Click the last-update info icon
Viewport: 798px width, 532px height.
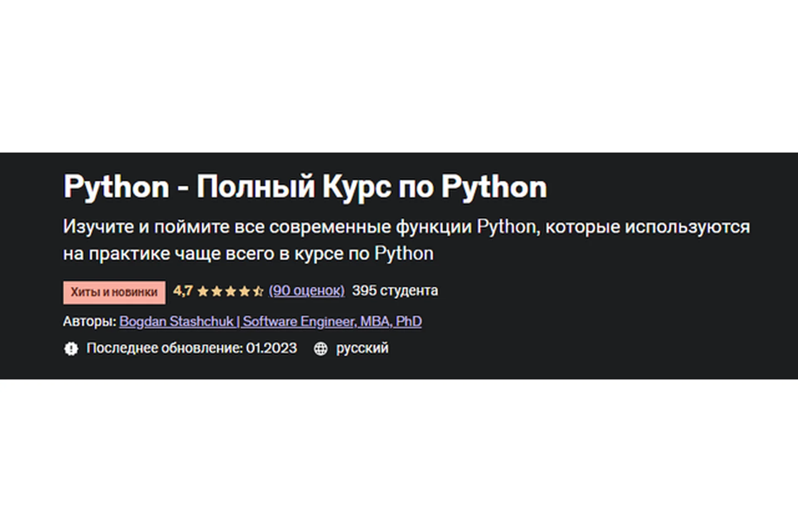point(71,348)
